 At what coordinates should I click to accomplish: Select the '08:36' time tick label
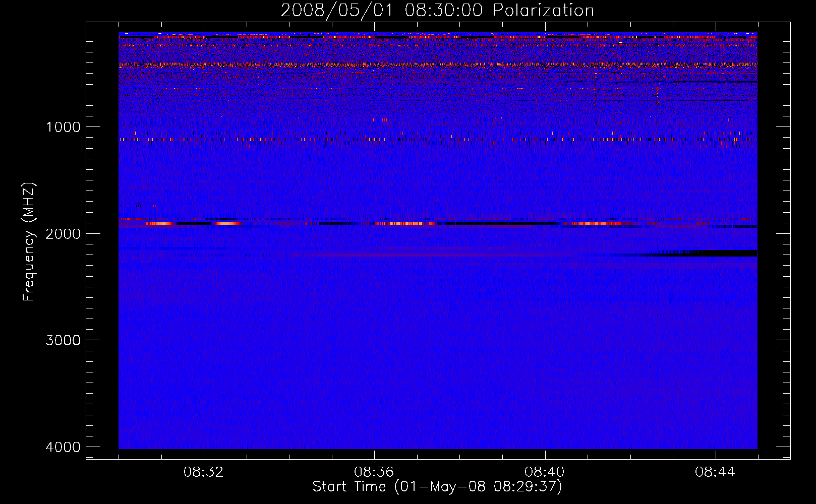[x=374, y=472]
